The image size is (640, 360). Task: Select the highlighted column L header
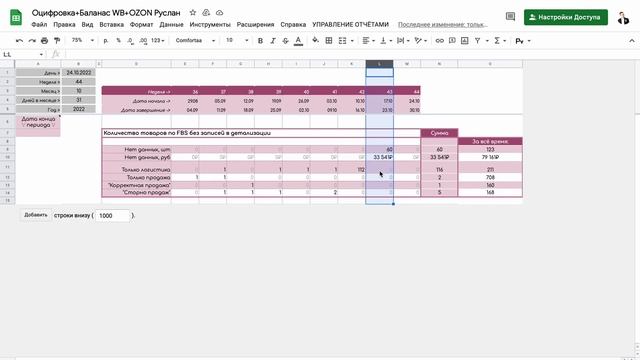[x=379, y=64]
